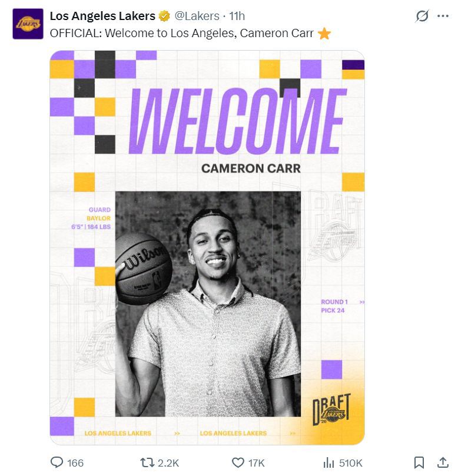Click the 17K likes count

pyautogui.click(x=257, y=463)
